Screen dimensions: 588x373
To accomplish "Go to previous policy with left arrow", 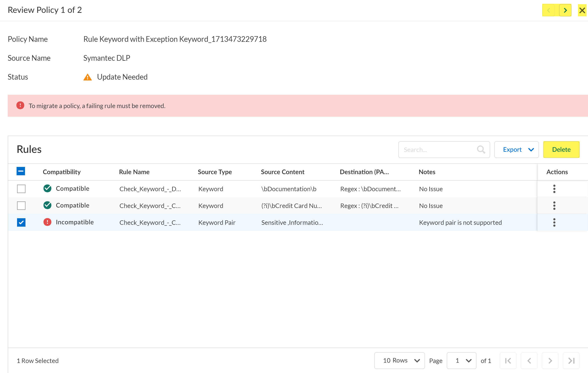I will tap(549, 10).
